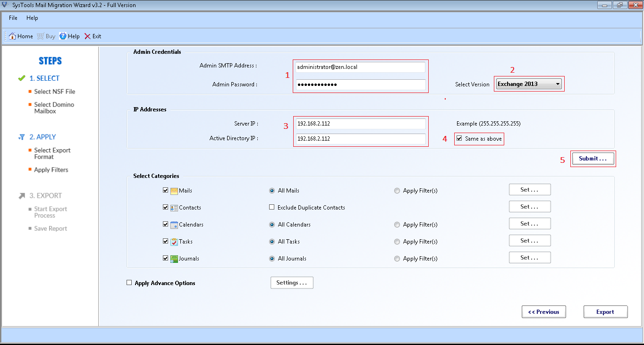Select Apply Filter(s) for Journals
This screenshot has width=644, height=345.
pyautogui.click(x=397, y=259)
